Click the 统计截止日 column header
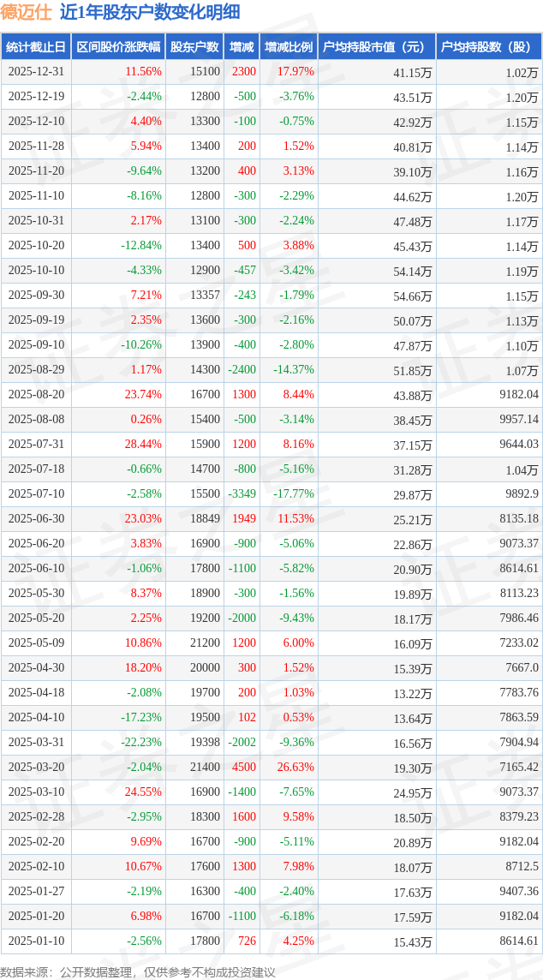Screen dimensions: 543x980 [36, 47]
